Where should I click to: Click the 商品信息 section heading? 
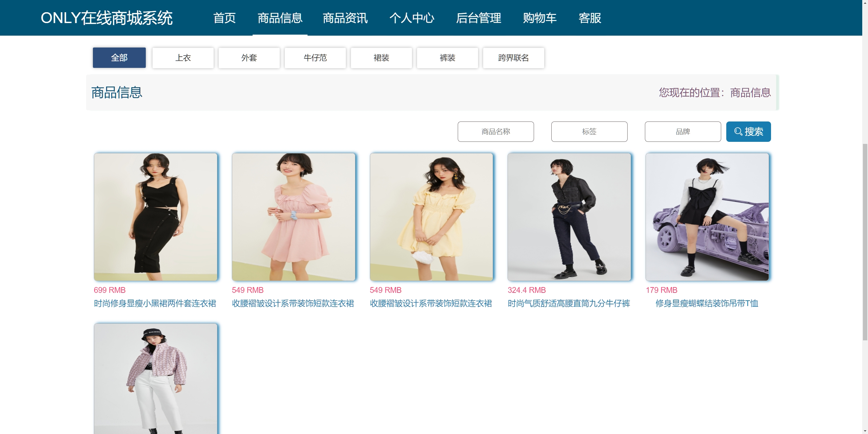coord(117,93)
